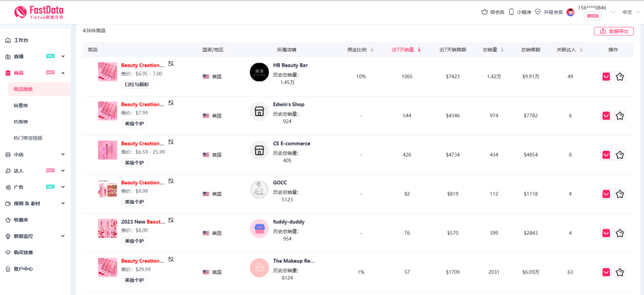Open pink action icon for CS E-commerce row
This screenshot has width=644, height=295.
(x=606, y=155)
